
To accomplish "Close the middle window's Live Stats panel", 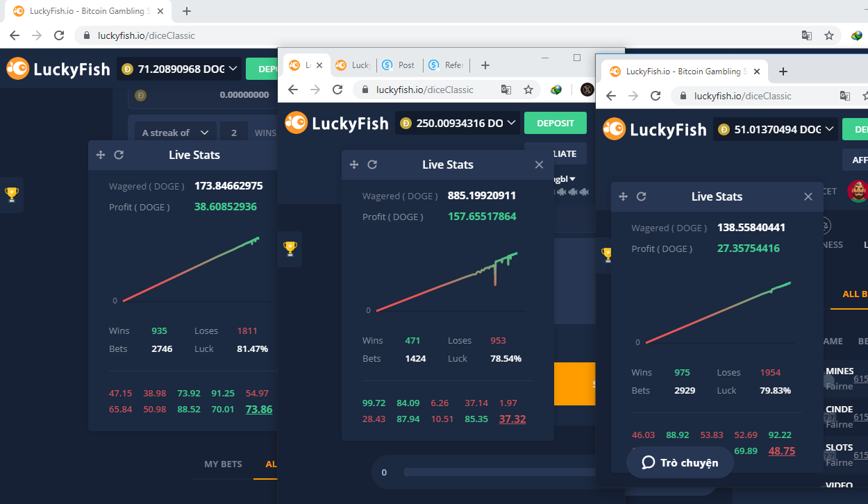I will tap(539, 165).
